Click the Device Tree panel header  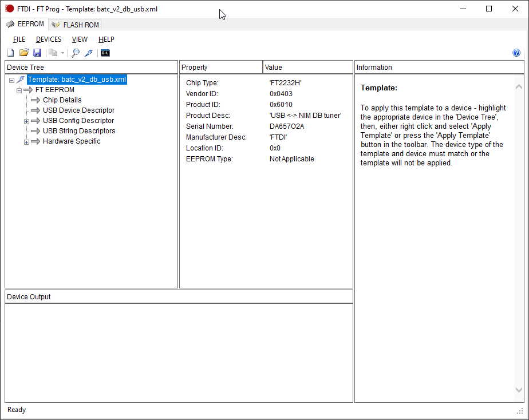coord(91,67)
